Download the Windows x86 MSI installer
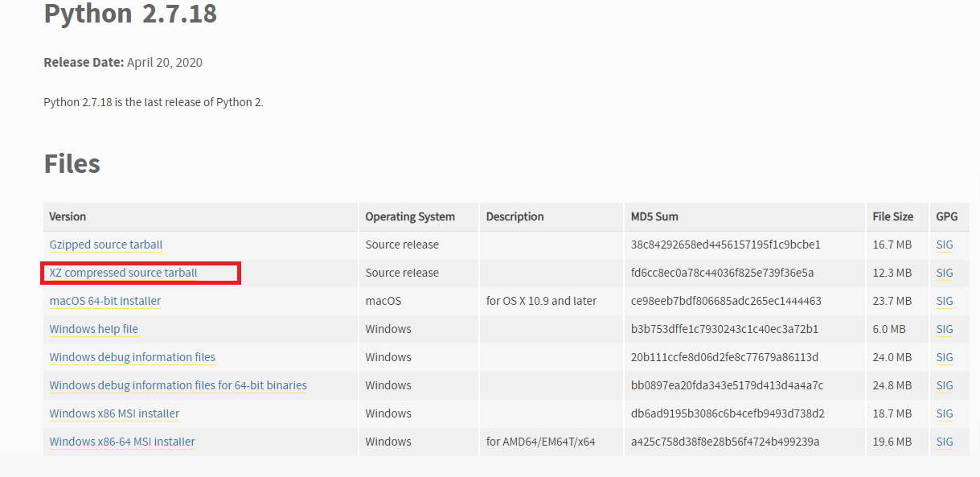This screenshot has height=477, width=980. click(x=114, y=413)
